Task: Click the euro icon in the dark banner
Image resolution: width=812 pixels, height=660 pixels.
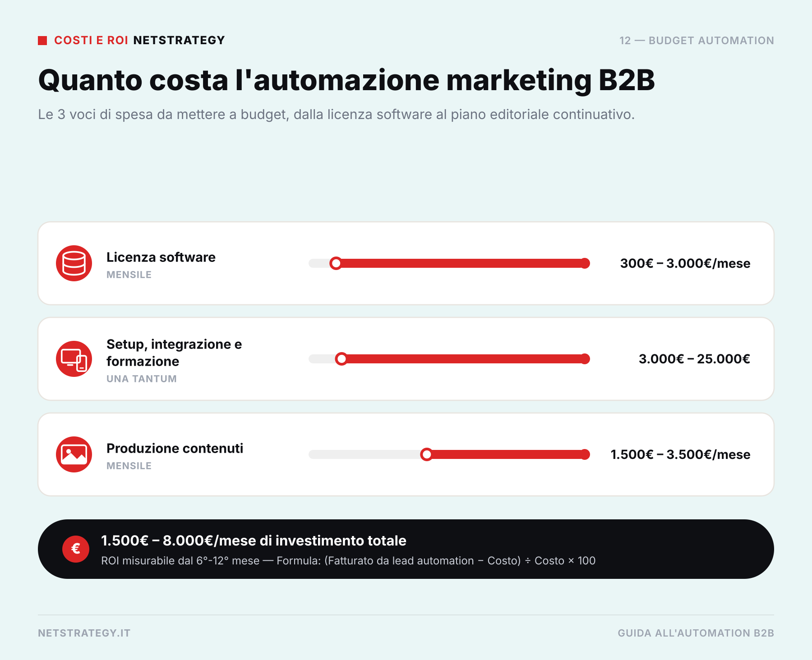Action: point(76,549)
